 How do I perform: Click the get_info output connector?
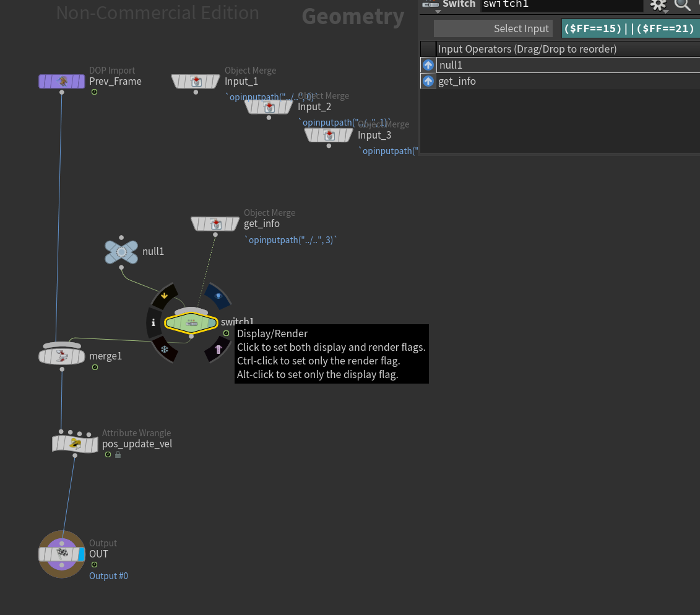click(215, 234)
